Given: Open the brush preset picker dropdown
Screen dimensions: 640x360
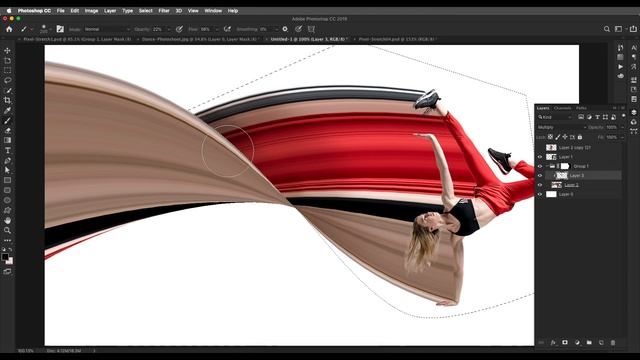Looking at the screenshot, I should point(50,29).
